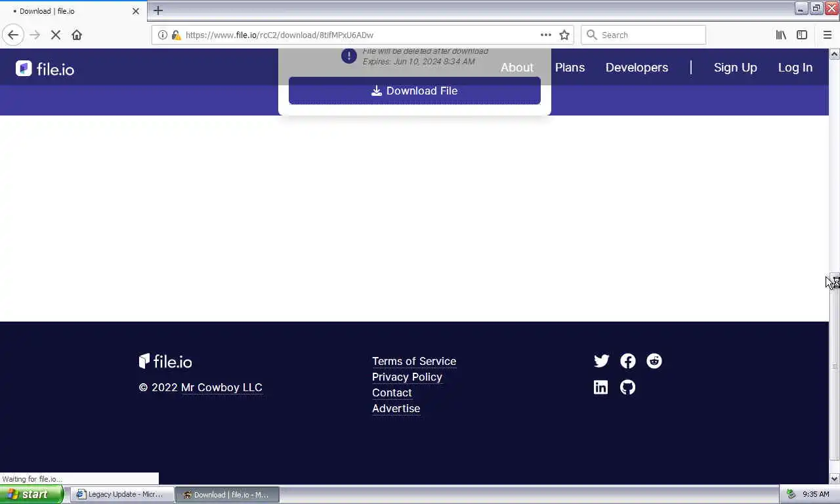Open Terms of Service link
The width and height of the screenshot is (840, 504).
(414, 361)
